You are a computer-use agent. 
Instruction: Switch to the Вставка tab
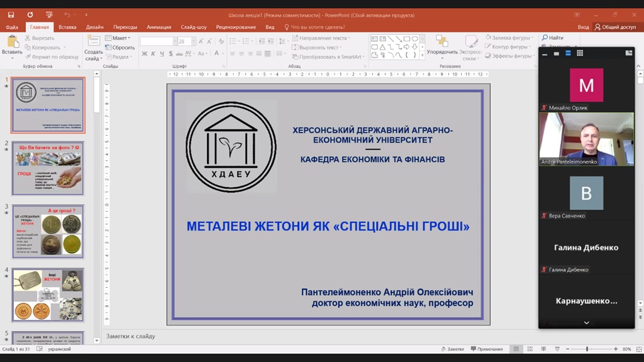tap(67, 27)
